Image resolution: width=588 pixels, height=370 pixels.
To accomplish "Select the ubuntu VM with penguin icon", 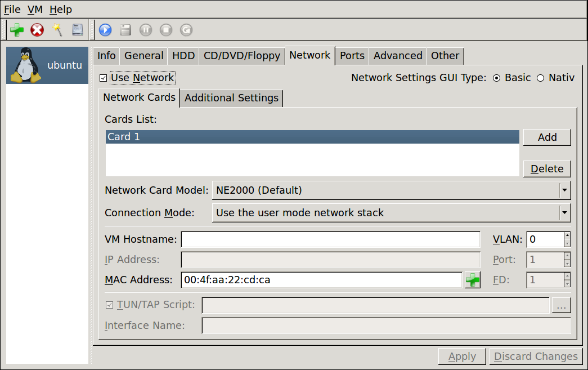I will point(47,65).
